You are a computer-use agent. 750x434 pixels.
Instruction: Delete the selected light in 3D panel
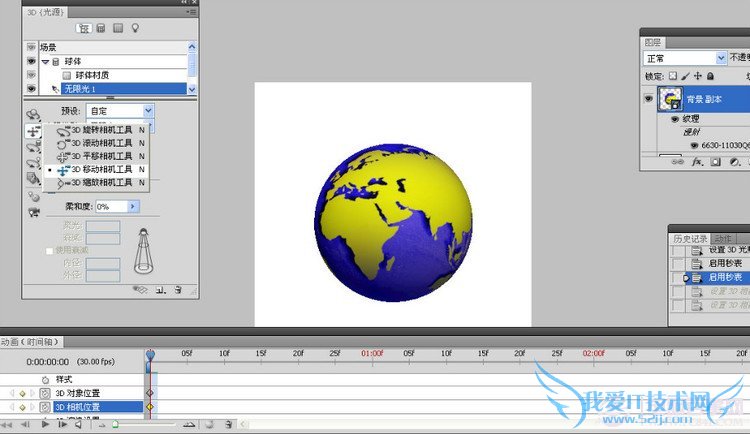coord(178,289)
